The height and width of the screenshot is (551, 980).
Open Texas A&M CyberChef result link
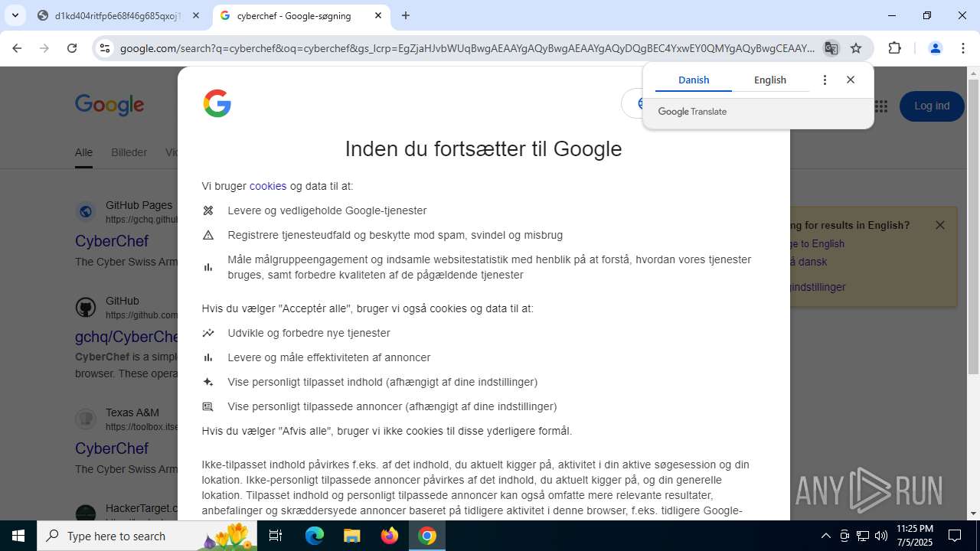(x=112, y=448)
